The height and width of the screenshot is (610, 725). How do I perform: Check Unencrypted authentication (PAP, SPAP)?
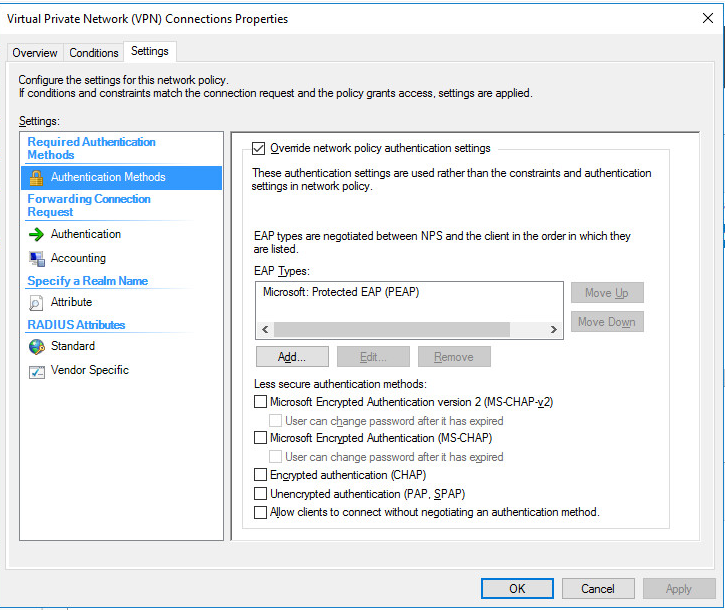coord(261,494)
